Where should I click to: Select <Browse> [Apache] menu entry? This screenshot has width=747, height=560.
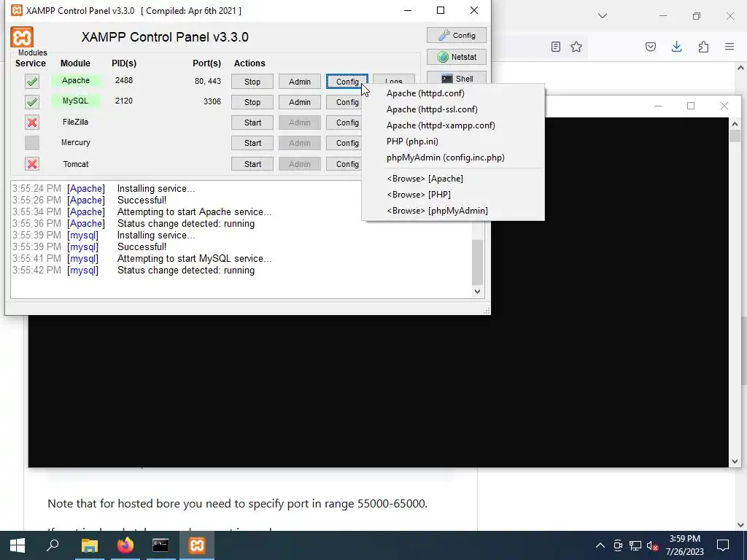coord(453,179)
